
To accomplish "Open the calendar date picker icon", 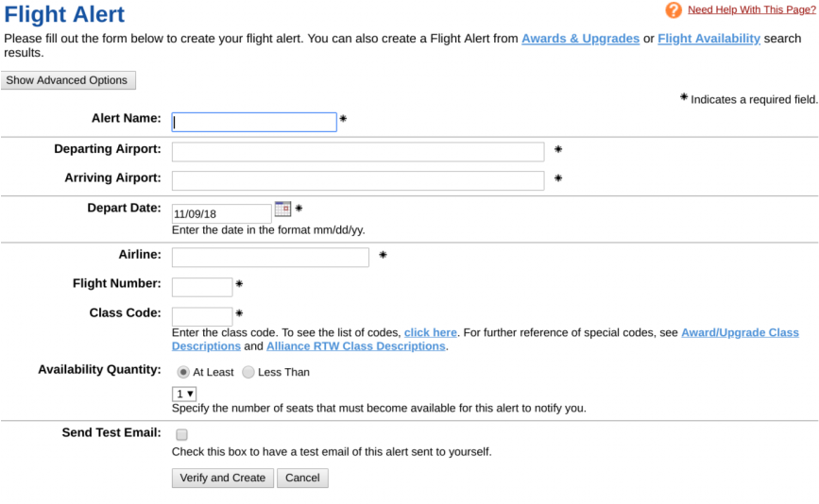I will (282, 209).
